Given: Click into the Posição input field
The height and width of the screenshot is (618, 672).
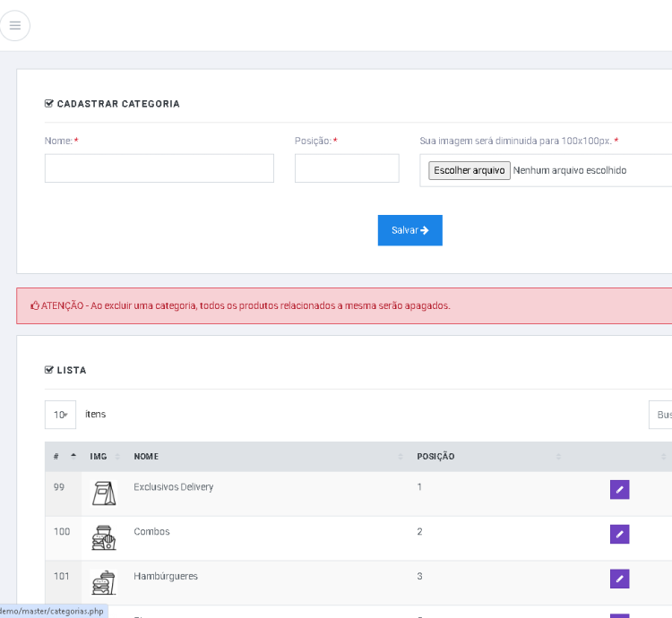Looking at the screenshot, I should [347, 168].
